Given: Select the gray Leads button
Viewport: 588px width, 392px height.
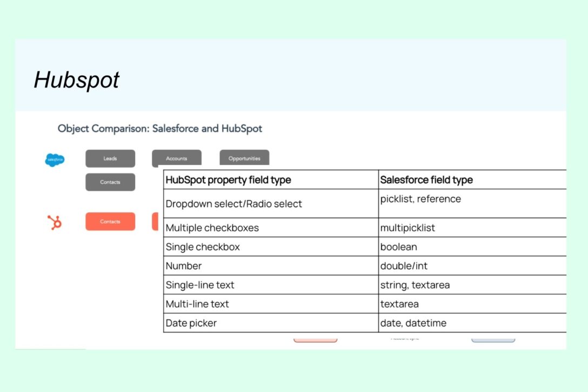Looking at the screenshot, I should click(110, 158).
